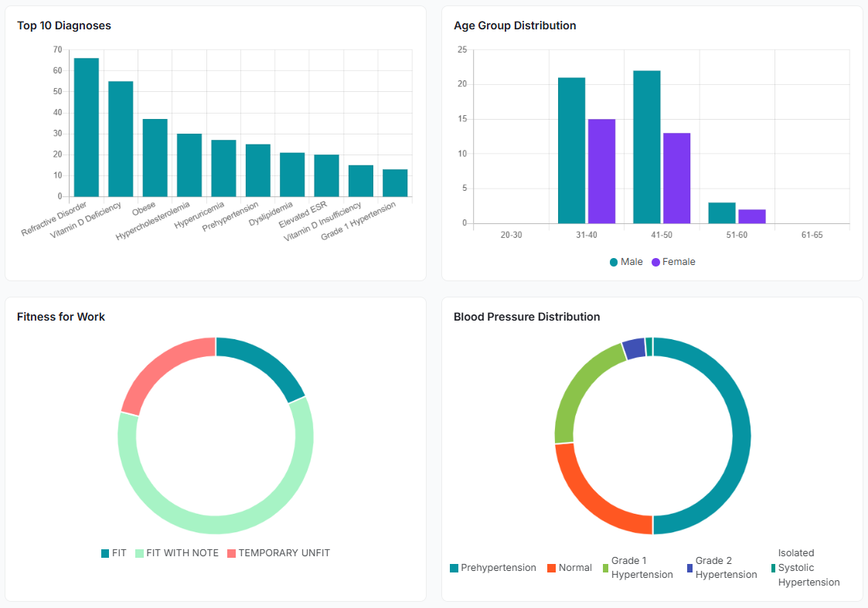This screenshot has width=868, height=608.
Task: Toggle the Female legend item
Action: 672,262
